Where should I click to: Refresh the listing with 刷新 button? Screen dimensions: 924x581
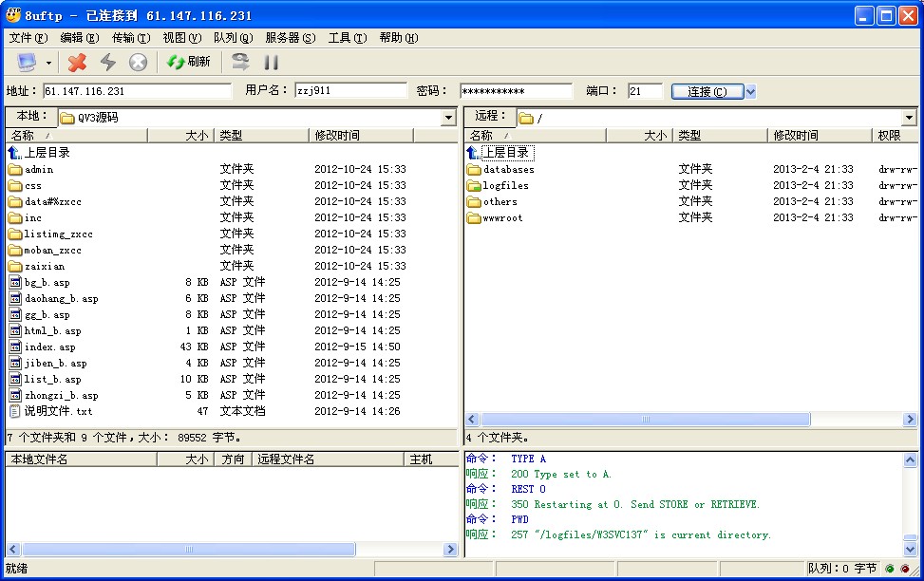click(188, 62)
